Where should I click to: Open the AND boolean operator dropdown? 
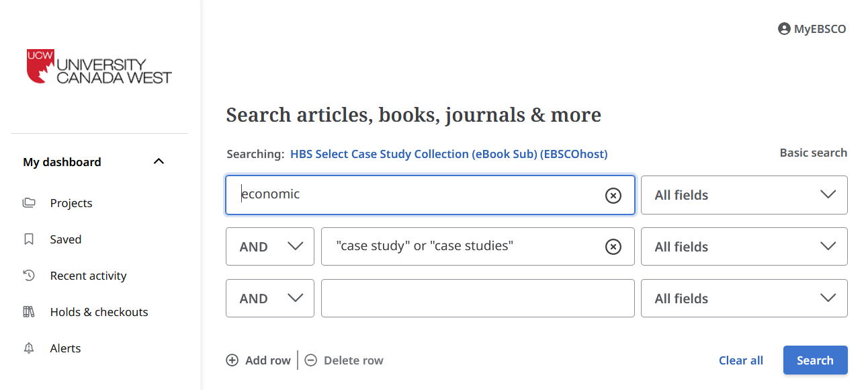coord(270,246)
